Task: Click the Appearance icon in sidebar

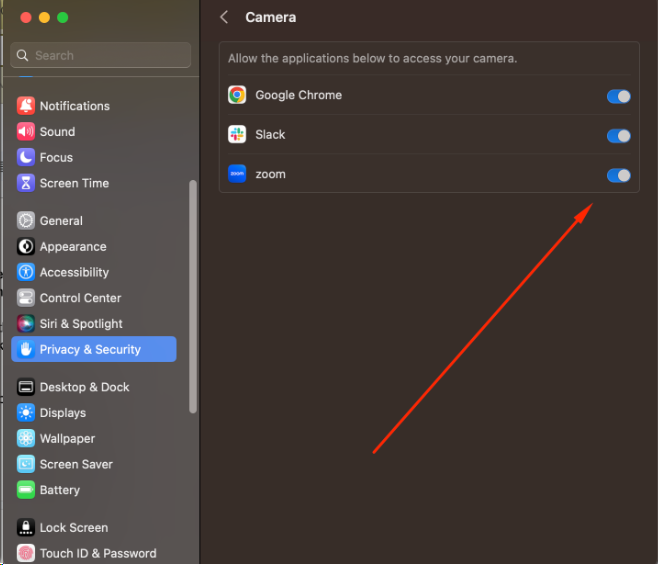Action: tap(26, 246)
